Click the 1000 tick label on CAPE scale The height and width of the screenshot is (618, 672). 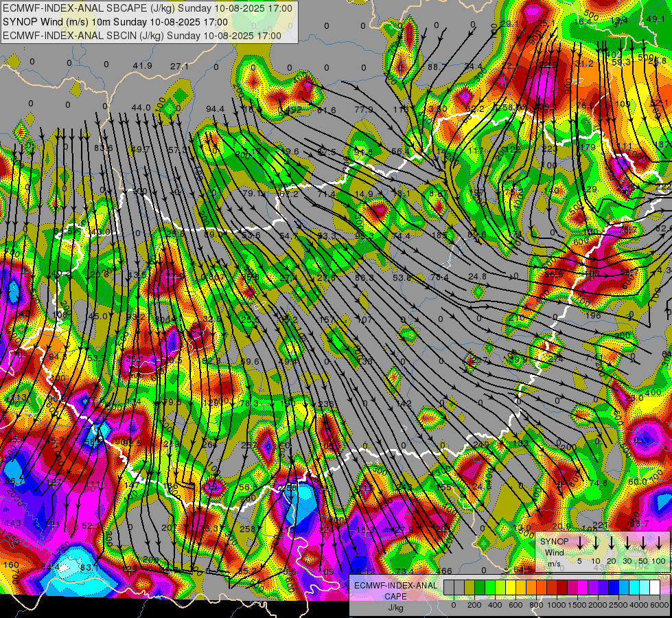click(x=557, y=605)
